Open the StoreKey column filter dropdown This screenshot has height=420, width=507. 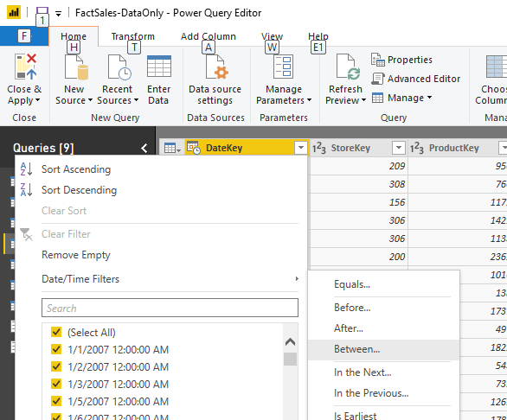point(398,148)
